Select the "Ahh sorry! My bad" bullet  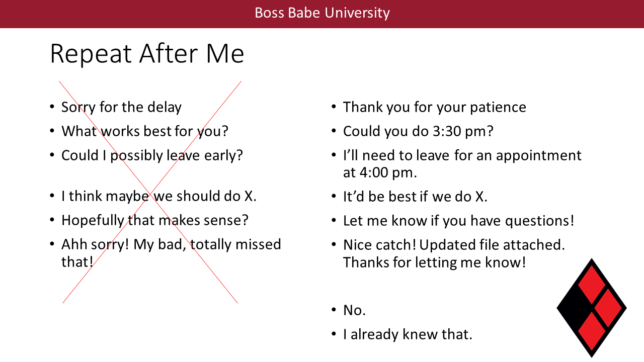pyautogui.click(x=171, y=244)
